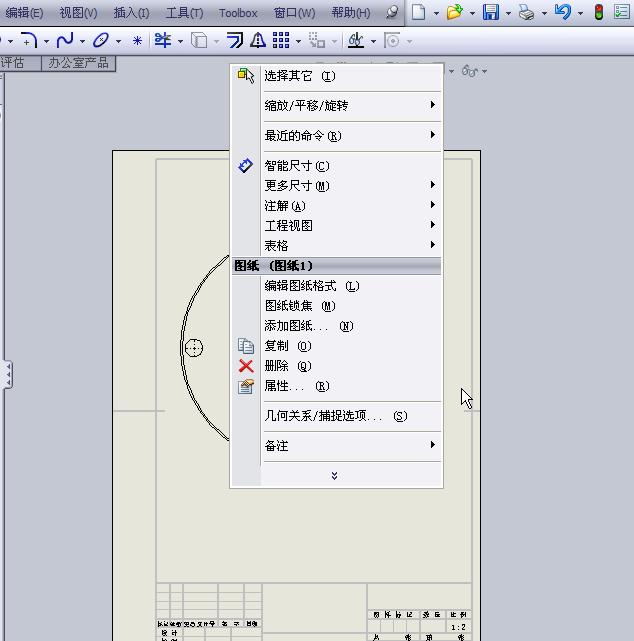634x641 pixels.
Task: Open dropdown arrow next to Save icon
Action: (x=508, y=13)
